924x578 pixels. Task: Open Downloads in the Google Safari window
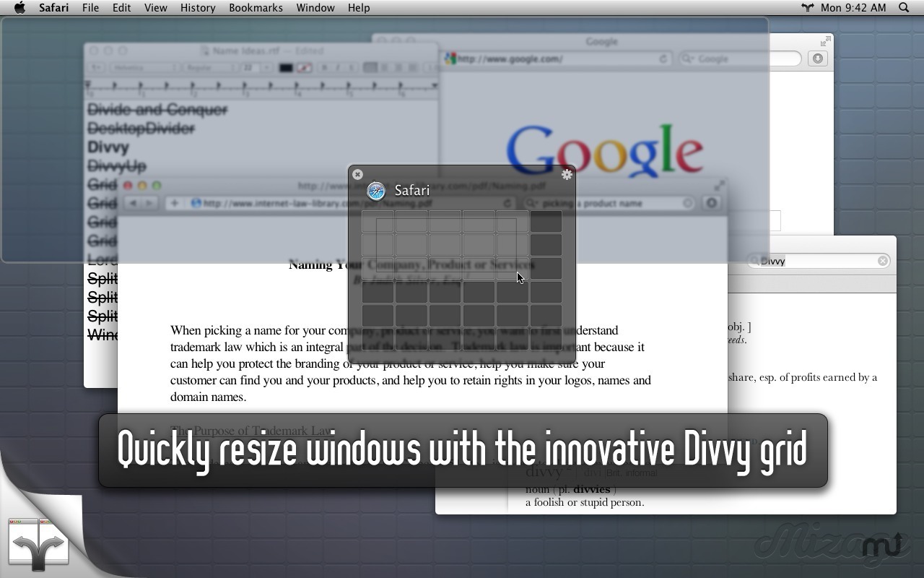(x=817, y=59)
